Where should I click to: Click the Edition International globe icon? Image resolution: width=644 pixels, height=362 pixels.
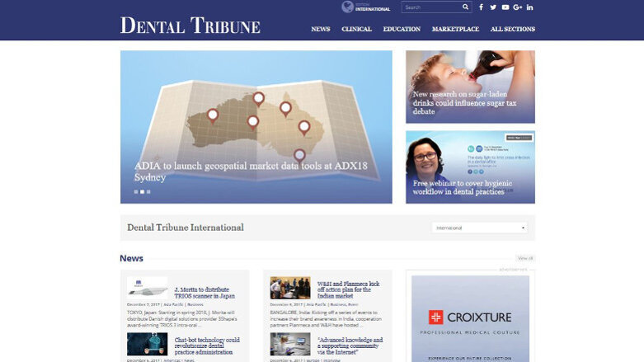pos(347,7)
